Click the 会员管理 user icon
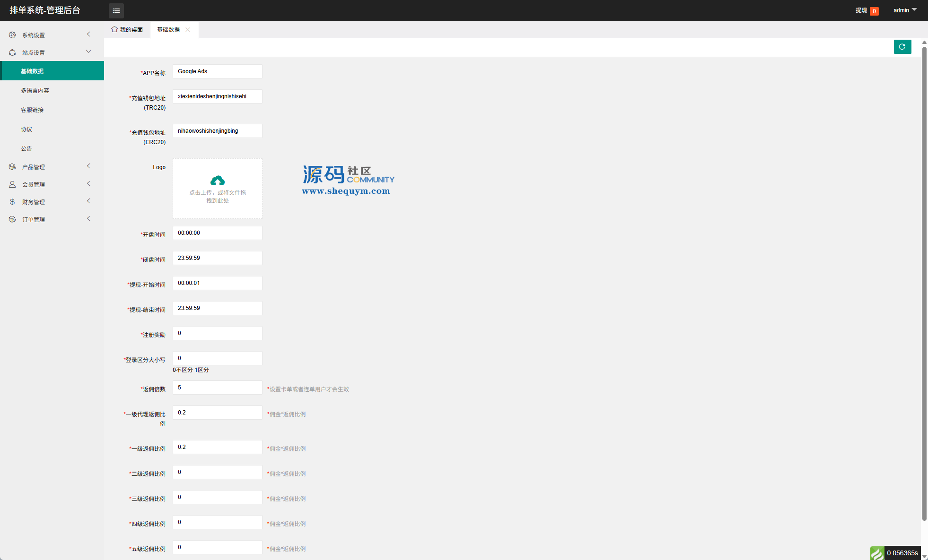 (12, 184)
